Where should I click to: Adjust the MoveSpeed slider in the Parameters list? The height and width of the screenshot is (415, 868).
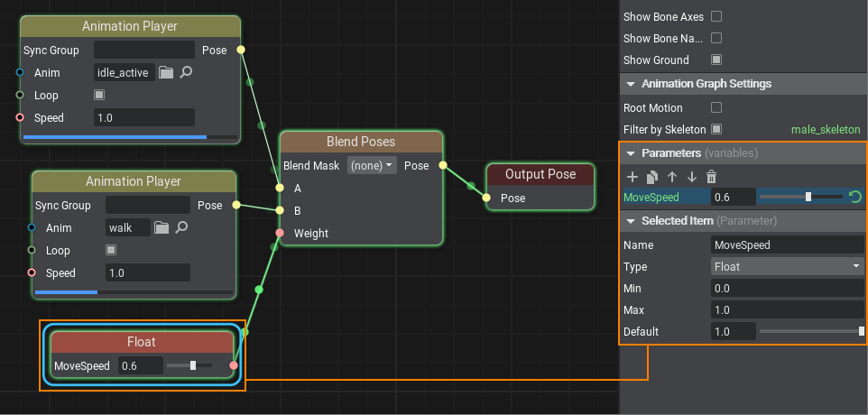tap(801, 197)
